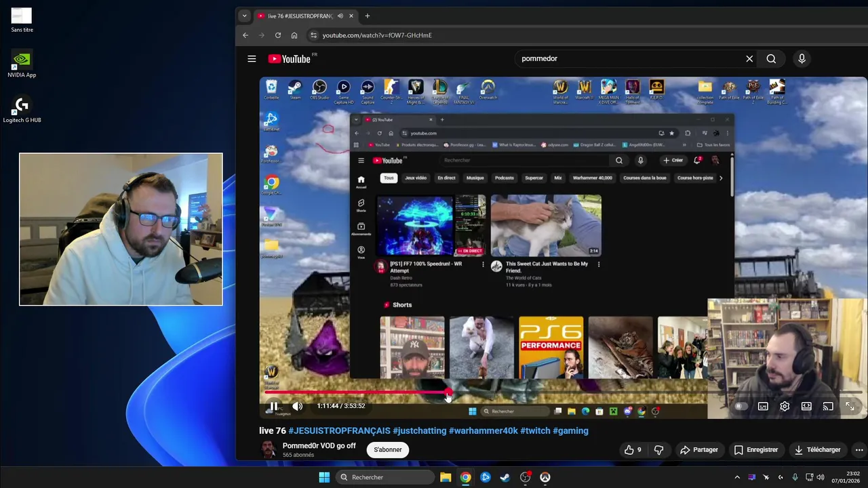Click the video time display 1:11:44
Image resolution: width=868 pixels, height=488 pixels.
[341, 406]
